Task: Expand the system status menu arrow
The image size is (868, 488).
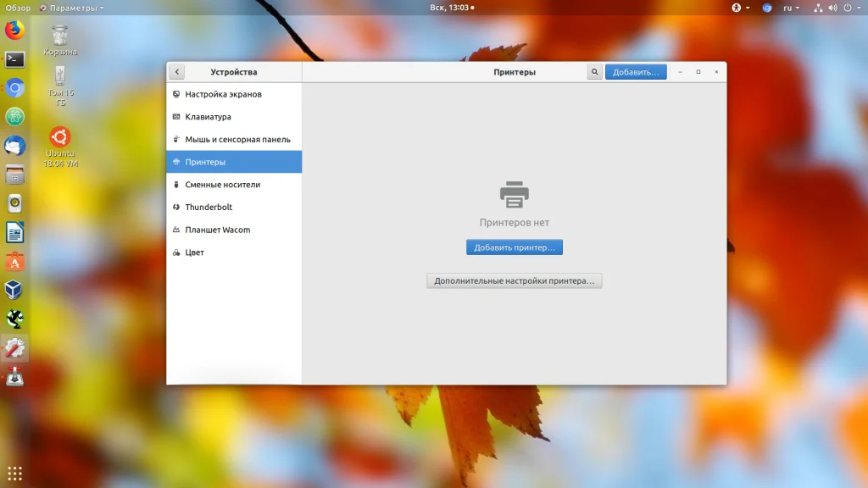Action: tap(858, 8)
